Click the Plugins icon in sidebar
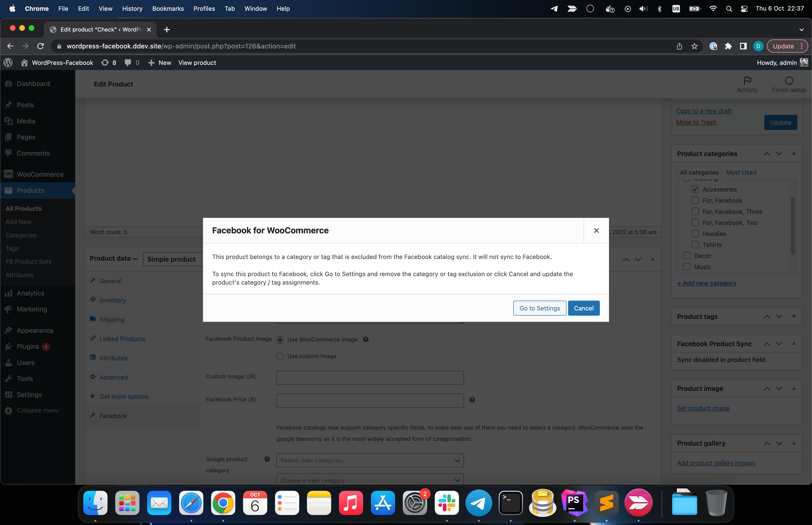The width and height of the screenshot is (812, 525). [9, 346]
